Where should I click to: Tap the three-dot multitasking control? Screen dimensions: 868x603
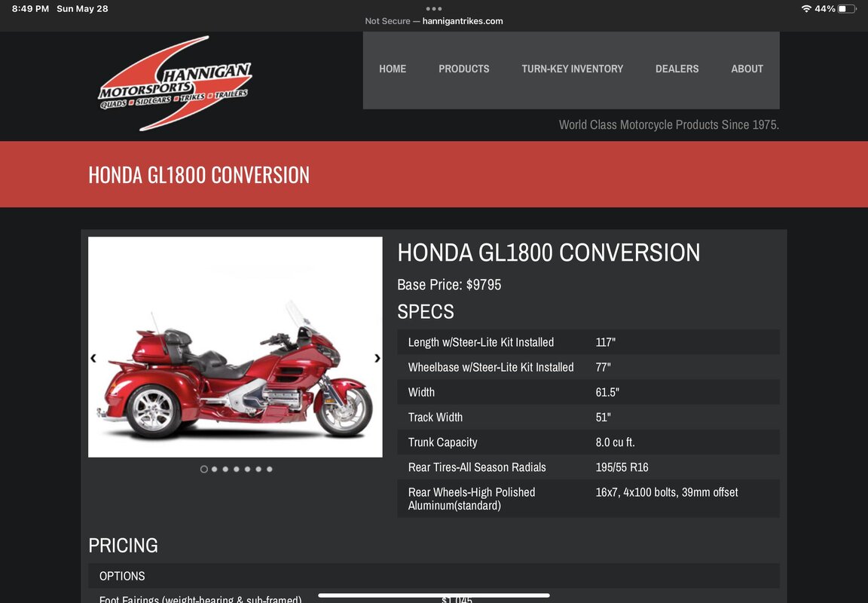click(434, 8)
